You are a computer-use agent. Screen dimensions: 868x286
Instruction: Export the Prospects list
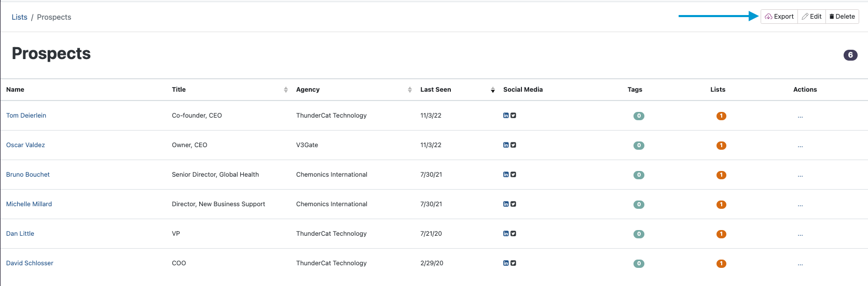point(779,17)
